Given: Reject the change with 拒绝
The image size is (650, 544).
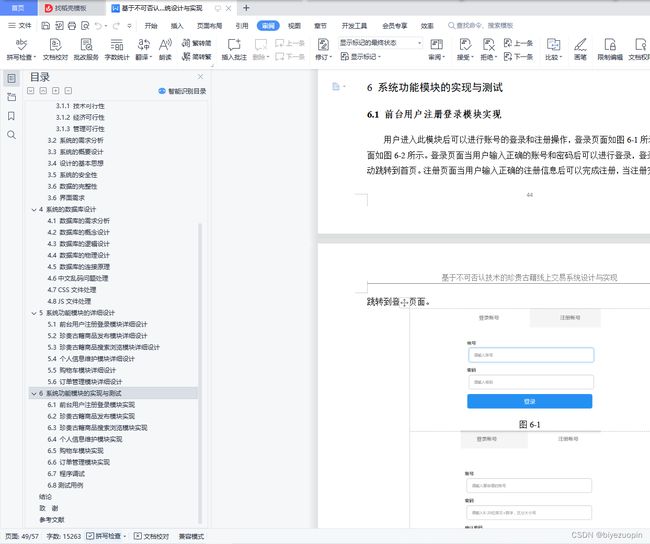Looking at the screenshot, I should point(489,49).
